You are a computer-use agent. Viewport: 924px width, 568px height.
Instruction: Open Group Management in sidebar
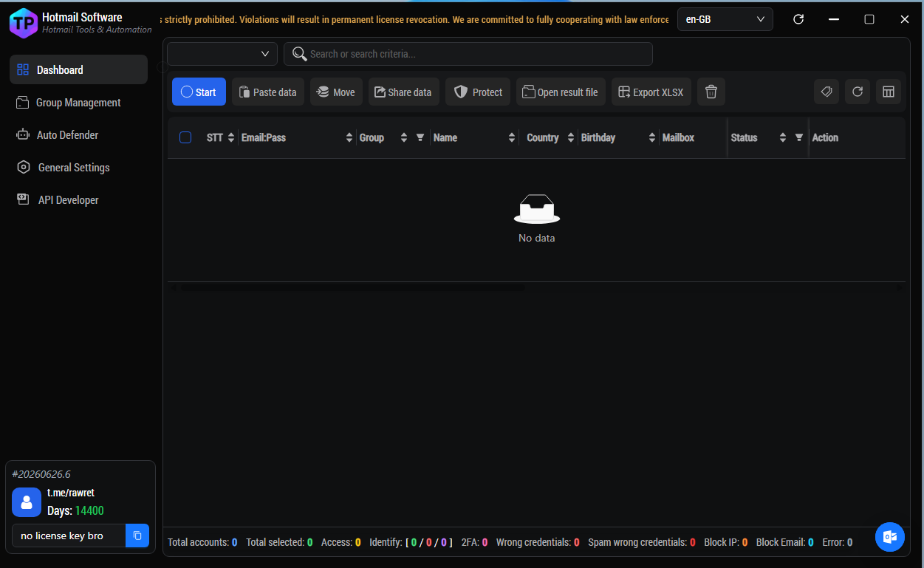click(x=78, y=103)
